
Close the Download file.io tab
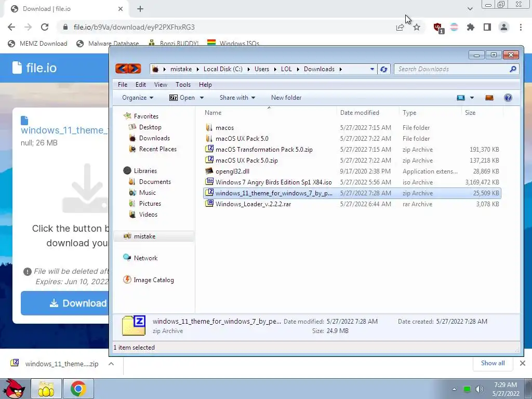click(121, 9)
